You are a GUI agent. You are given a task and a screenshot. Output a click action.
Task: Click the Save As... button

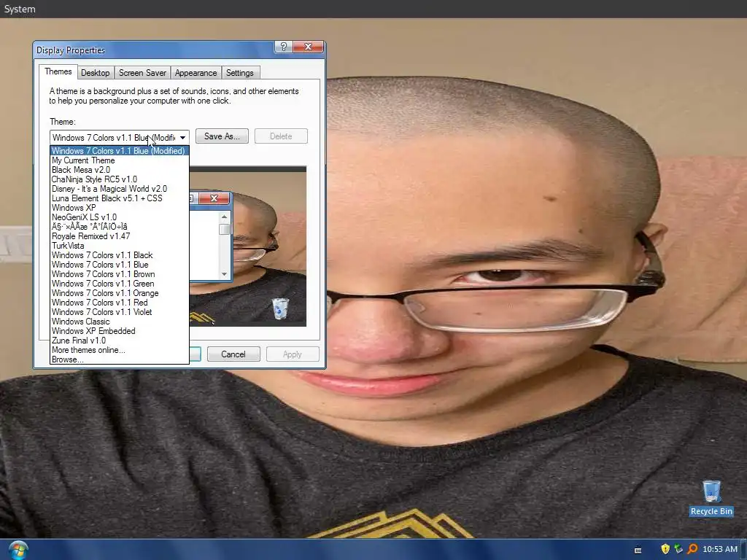coord(222,136)
